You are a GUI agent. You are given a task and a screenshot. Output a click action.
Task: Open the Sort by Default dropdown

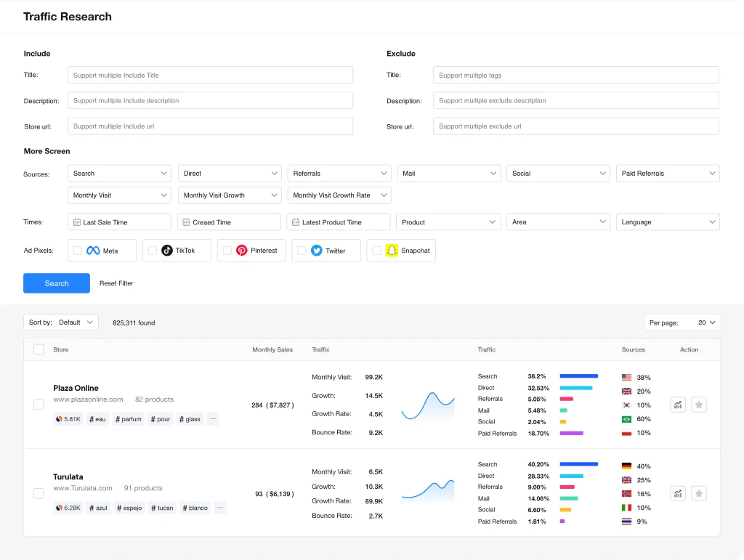coord(61,322)
